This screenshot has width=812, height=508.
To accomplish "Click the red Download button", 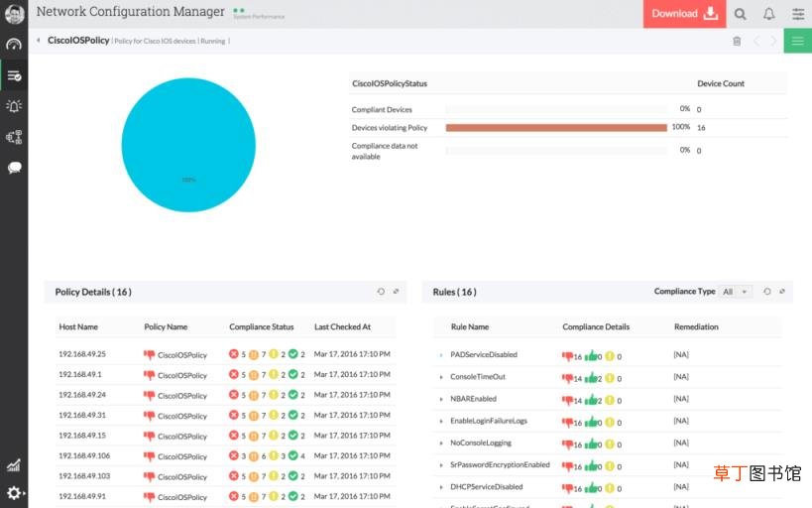I will point(684,14).
